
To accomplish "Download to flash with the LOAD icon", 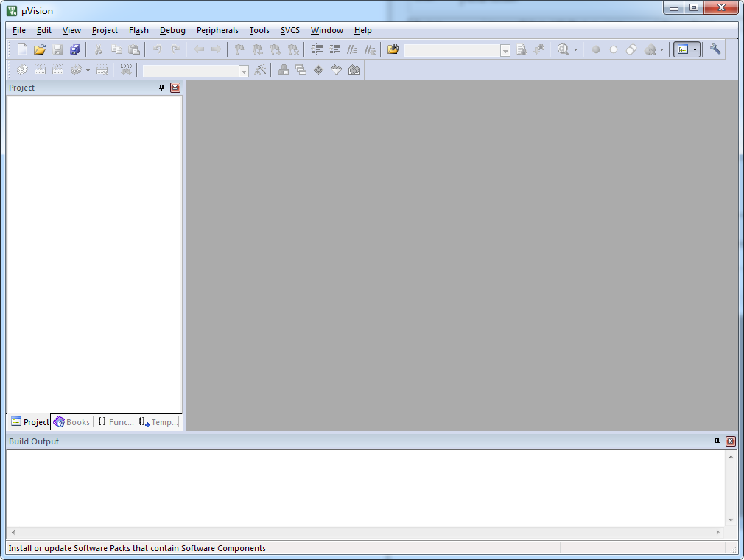I will tap(126, 70).
